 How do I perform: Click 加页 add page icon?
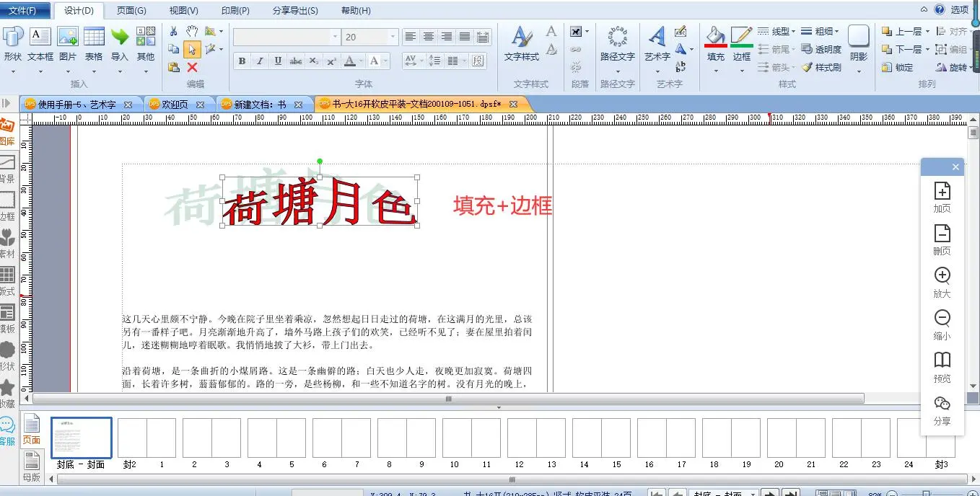tap(942, 197)
